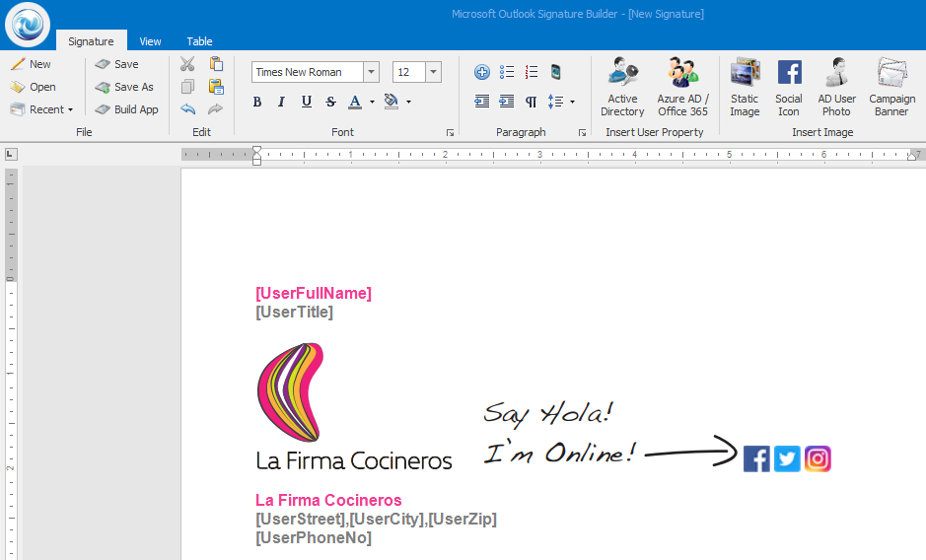Switch to the Signature tab

tap(91, 40)
